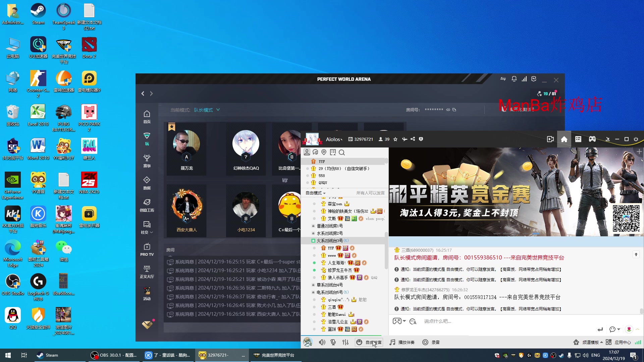Open the 首页 home icon in Perfect World Arena sidebar
Viewport: 644px width, 362px height.
147,117
